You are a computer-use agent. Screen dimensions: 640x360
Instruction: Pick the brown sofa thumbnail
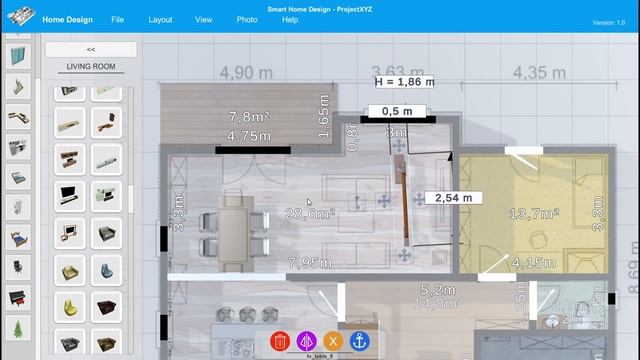point(106,342)
